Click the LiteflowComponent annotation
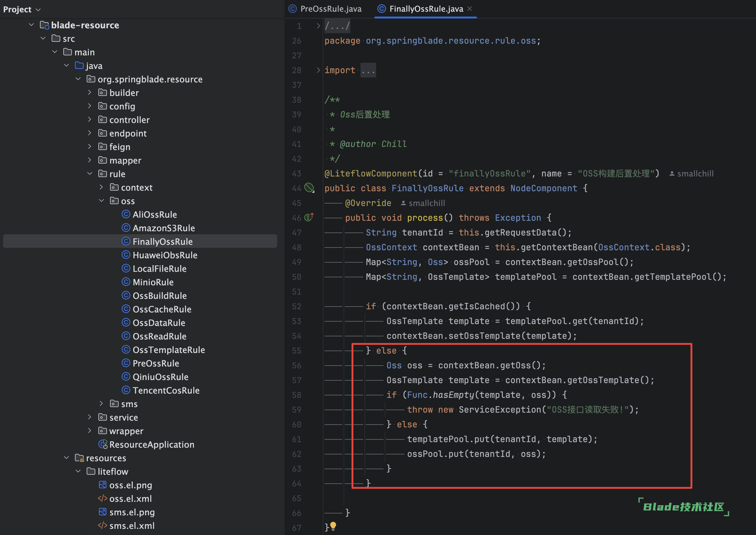756x535 pixels. click(x=371, y=173)
